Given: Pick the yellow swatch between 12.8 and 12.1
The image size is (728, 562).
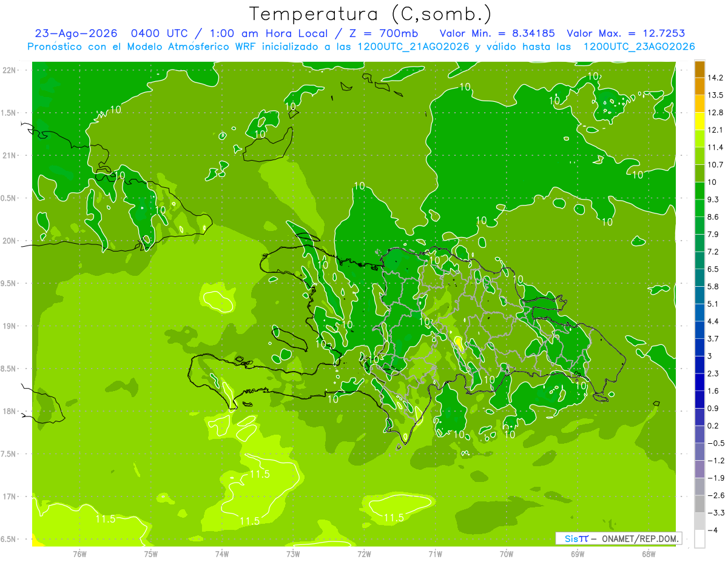Looking at the screenshot, I should tap(699, 121).
